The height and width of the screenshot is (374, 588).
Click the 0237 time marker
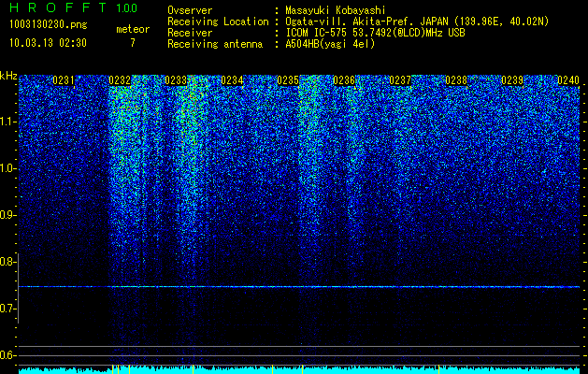(x=400, y=80)
